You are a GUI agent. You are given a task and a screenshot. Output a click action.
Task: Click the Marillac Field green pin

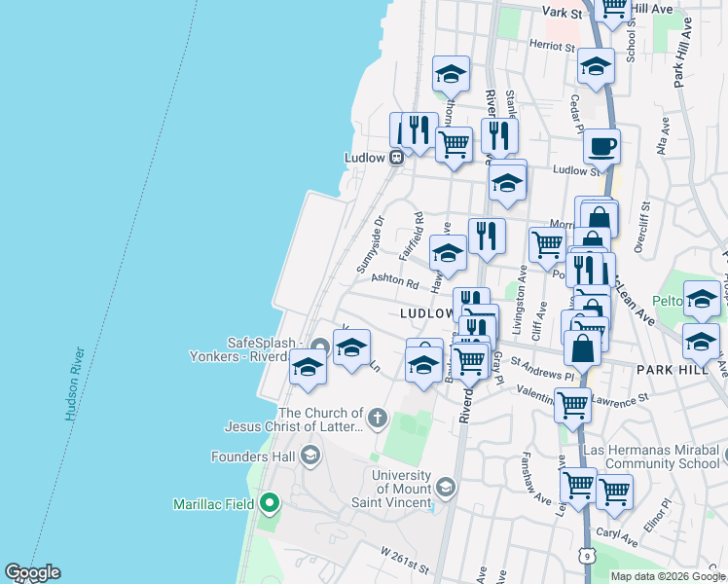tap(270, 504)
